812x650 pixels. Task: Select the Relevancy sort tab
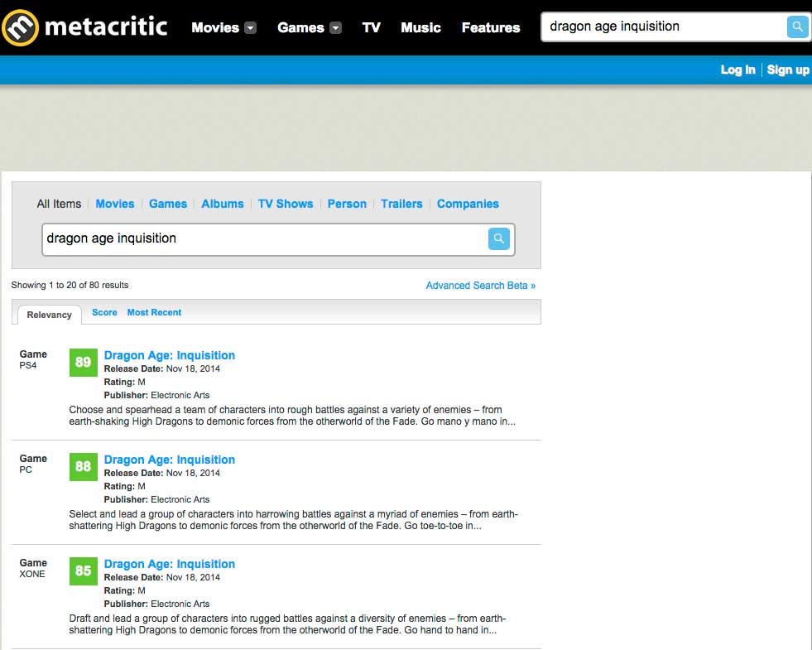(49, 315)
